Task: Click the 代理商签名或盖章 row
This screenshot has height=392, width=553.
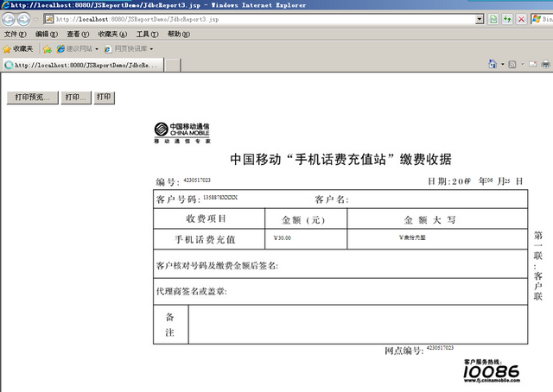Action: pos(340,292)
